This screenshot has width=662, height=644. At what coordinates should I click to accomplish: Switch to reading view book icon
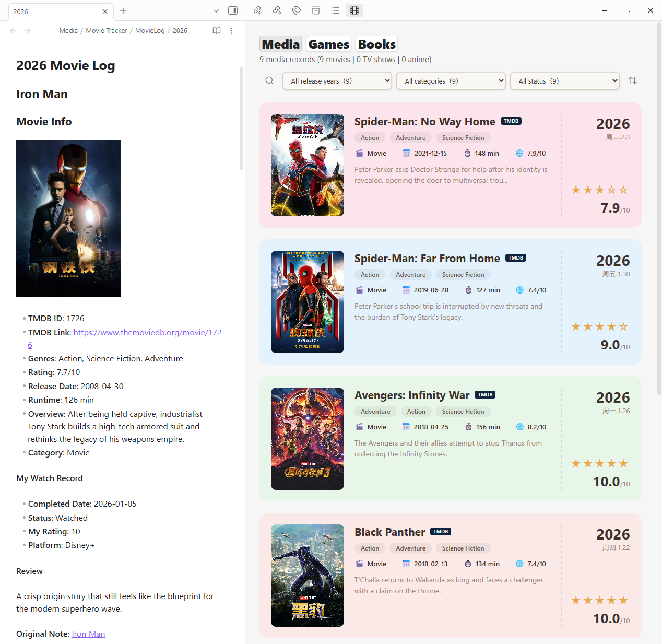tap(217, 31)
